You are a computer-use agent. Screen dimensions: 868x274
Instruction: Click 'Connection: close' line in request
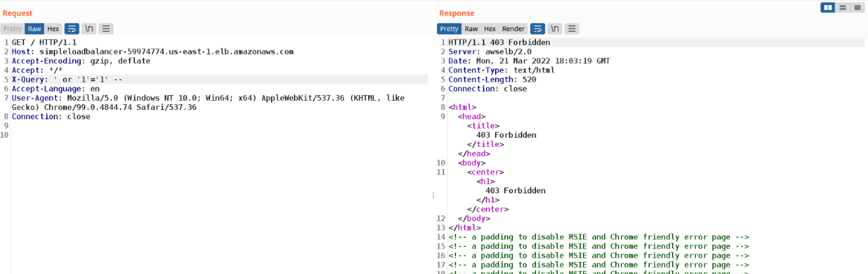pos(51,116)
